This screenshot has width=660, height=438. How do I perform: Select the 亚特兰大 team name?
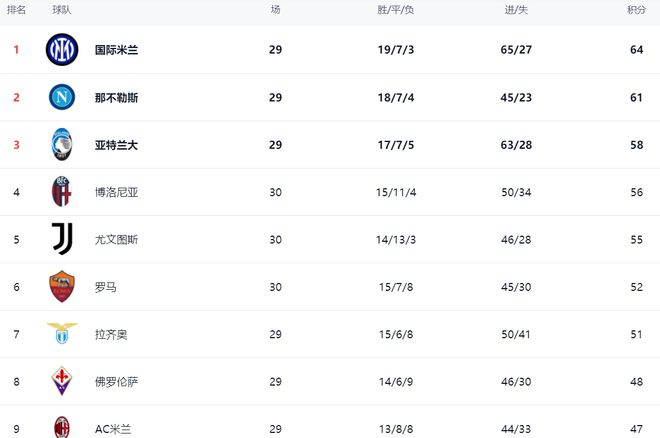(x=116, y=145)
